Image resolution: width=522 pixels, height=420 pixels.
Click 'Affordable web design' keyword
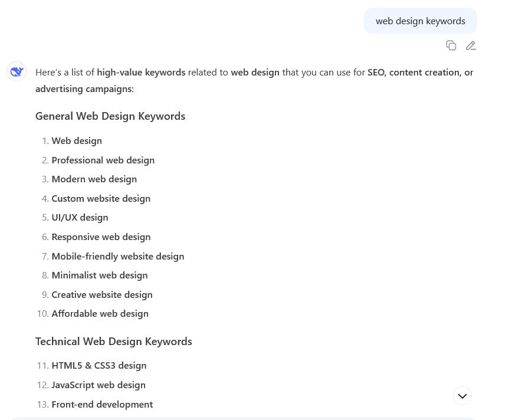(100, 313)
